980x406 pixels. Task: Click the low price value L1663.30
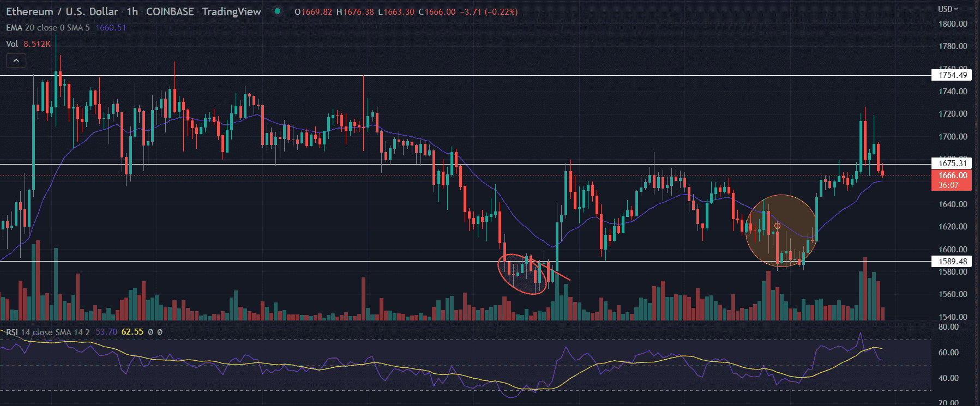pyautogui.click(x=396, y=12)
